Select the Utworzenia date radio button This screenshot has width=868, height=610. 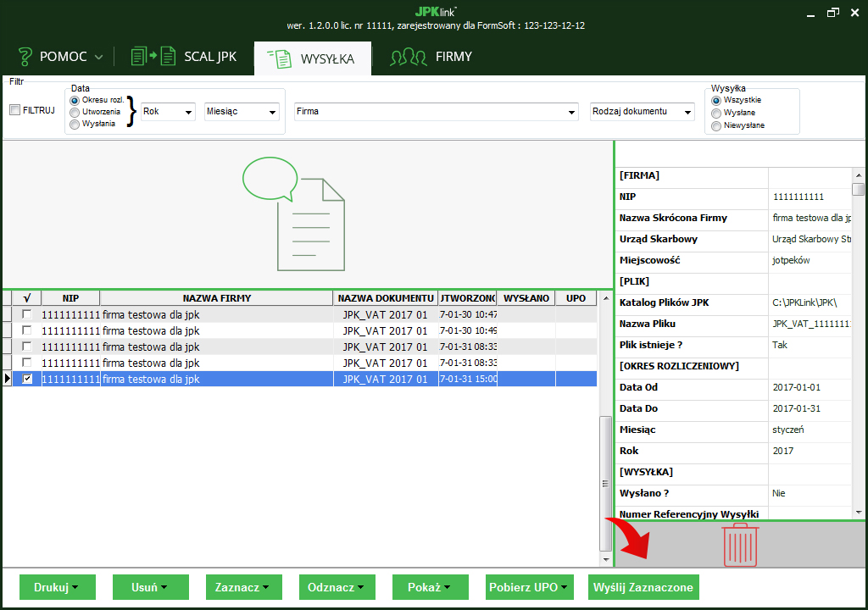pyautogui.click(x=75, y=112)
